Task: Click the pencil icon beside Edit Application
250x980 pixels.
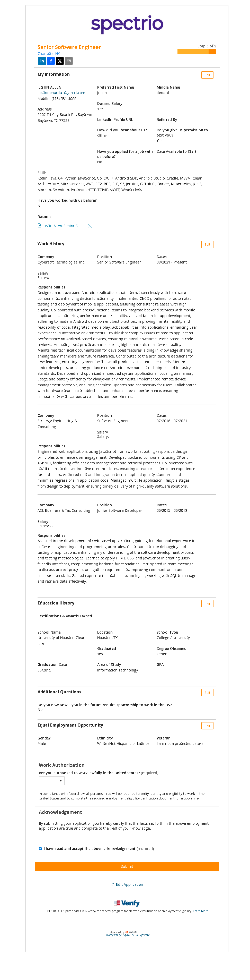Action: [x=113, y=884]
